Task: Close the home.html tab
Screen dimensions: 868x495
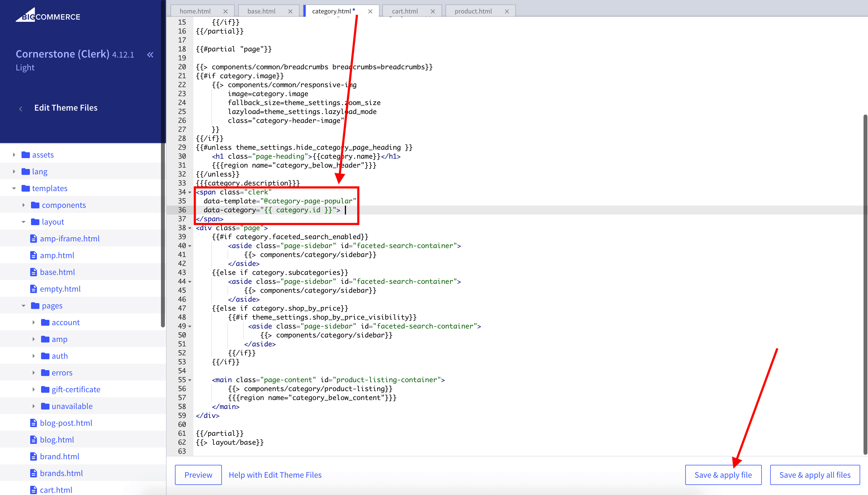Action: 225,11
